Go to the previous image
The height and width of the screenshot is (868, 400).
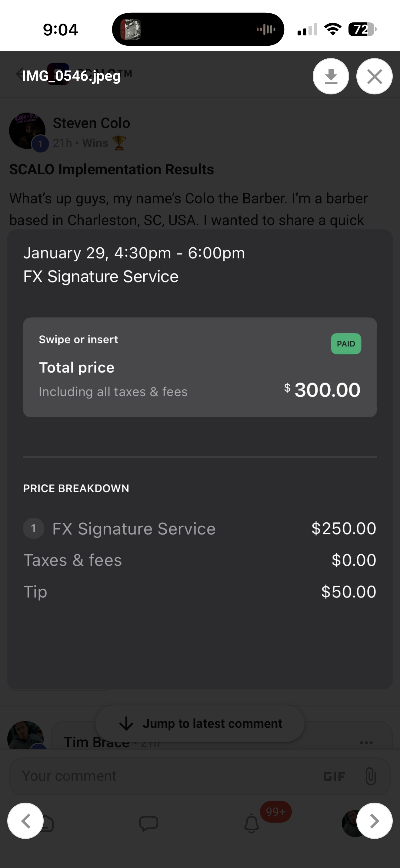(x=26, y=821)
